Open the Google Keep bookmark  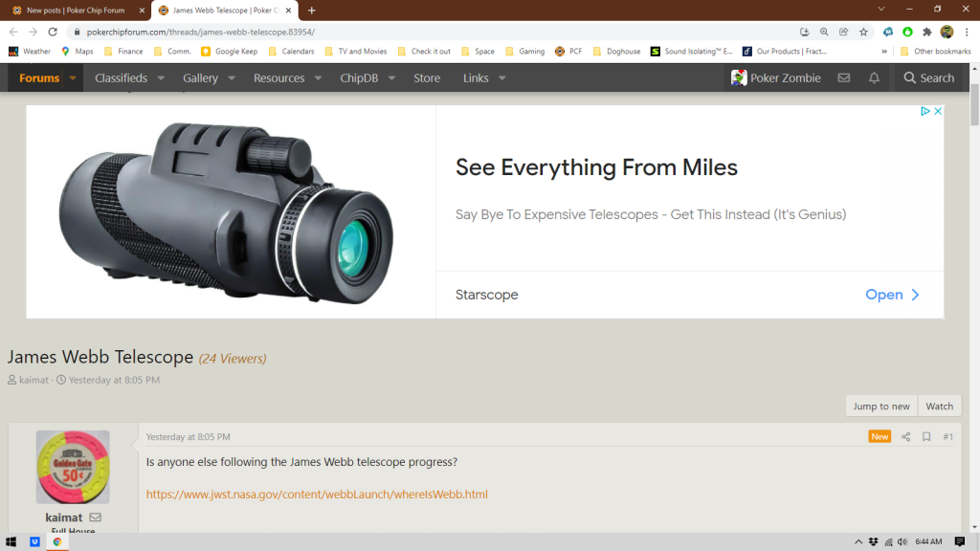tap(229, 52)
